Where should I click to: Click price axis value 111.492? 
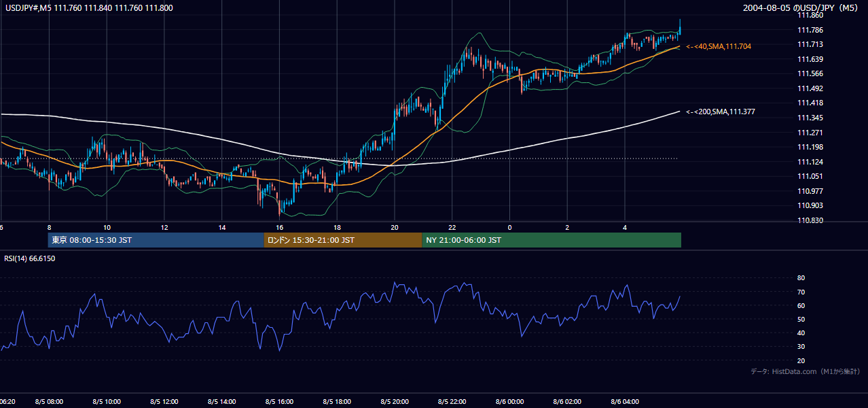coord(810,88)
